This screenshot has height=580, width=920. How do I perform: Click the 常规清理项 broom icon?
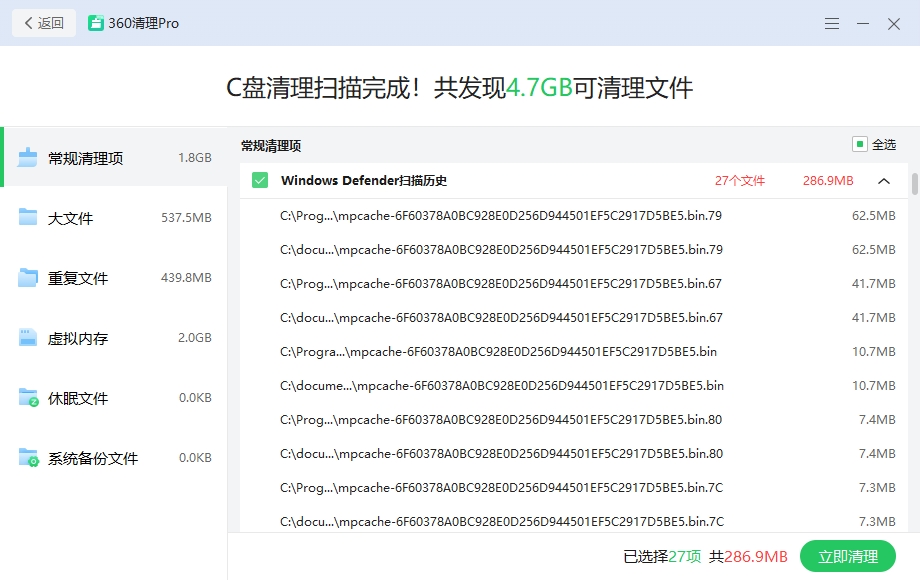tap(28, 158)
